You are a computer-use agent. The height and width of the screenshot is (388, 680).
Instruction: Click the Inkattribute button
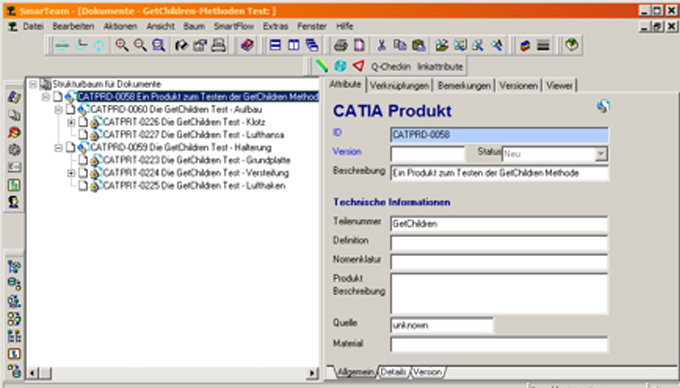coord(440,66)
